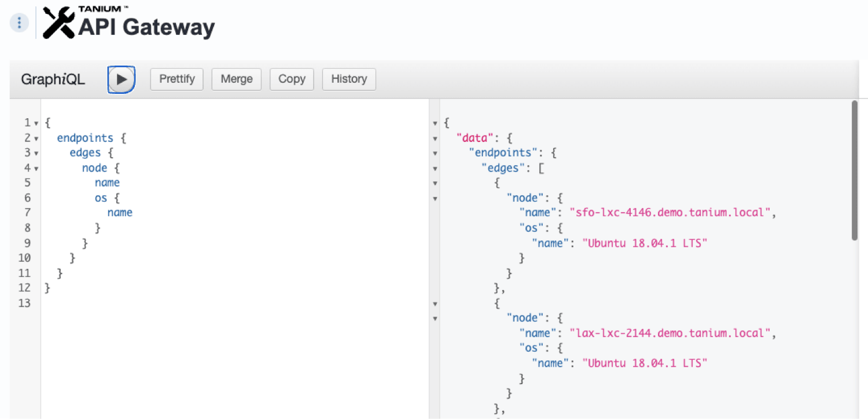Click the "edges" keyword on query line 3

point(85,153)
